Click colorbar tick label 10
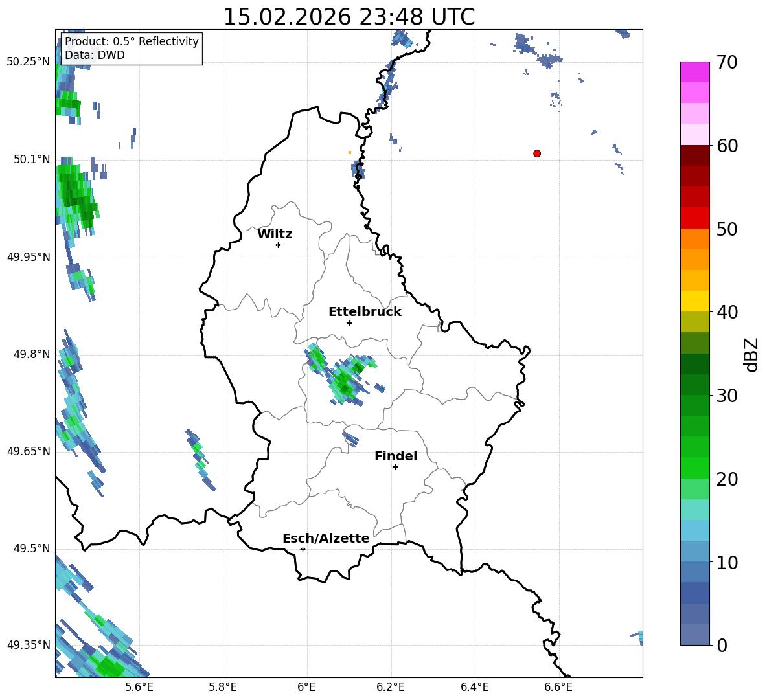This screenshot has height=700, width=767. pyautogui.click(x=727, y=563)
